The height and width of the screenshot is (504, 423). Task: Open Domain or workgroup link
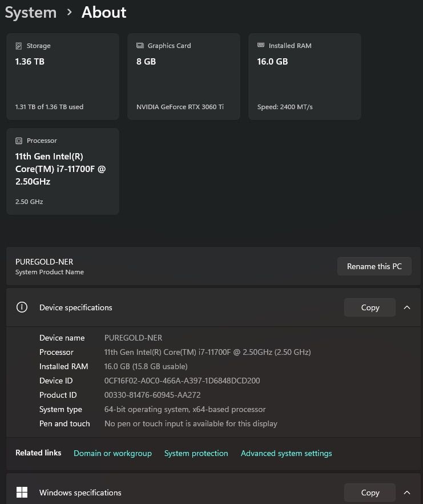(112, 453)
